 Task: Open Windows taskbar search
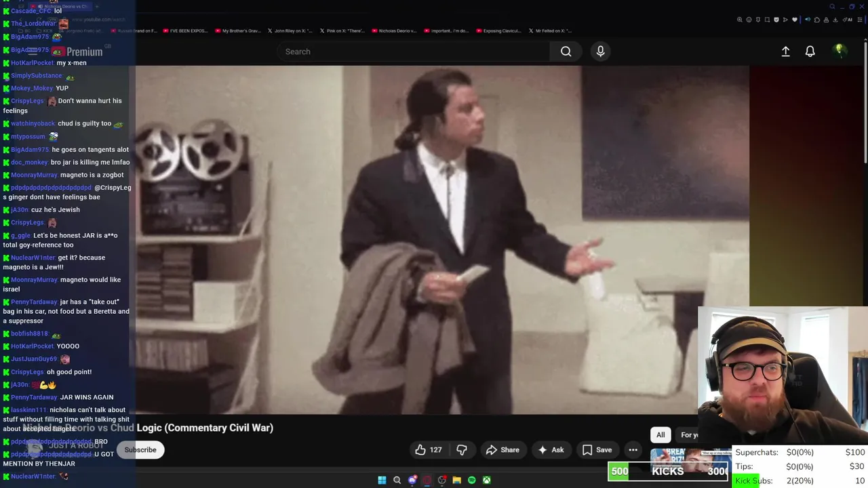click(x=397, y=480)
